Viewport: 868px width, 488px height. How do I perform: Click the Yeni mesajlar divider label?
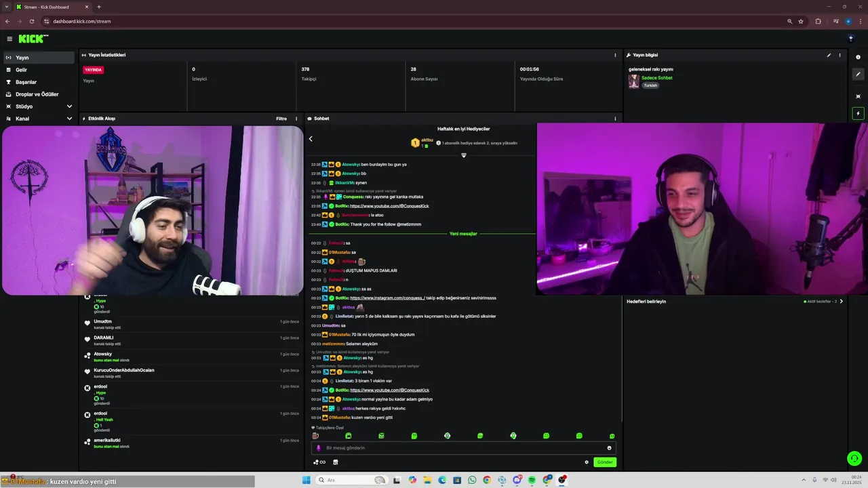[463, 234]
